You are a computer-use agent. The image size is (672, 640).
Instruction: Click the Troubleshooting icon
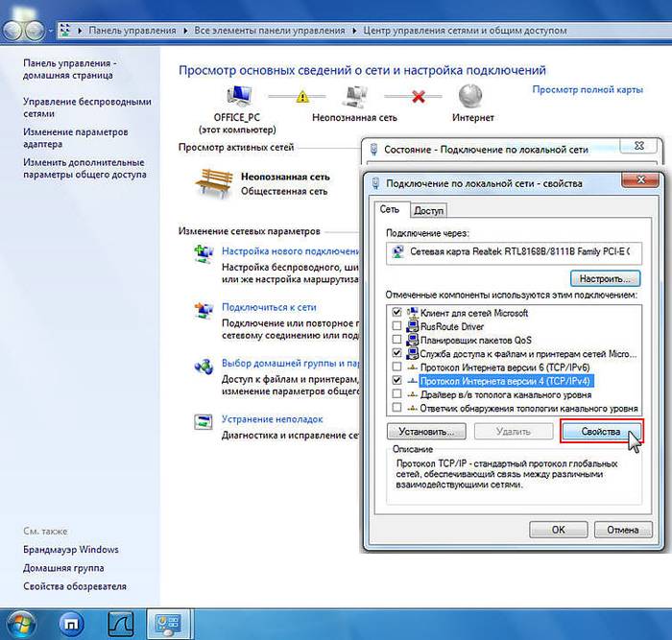point(204,422)
